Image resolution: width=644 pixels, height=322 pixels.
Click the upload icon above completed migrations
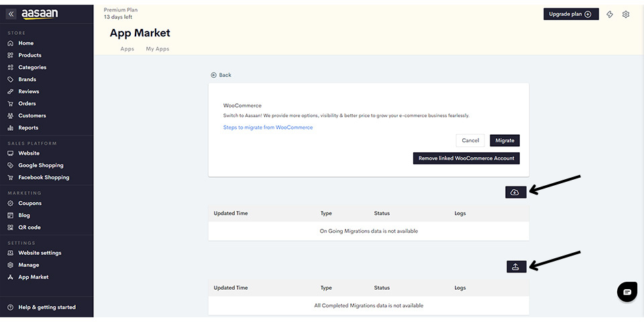click(x=517, y=267)
